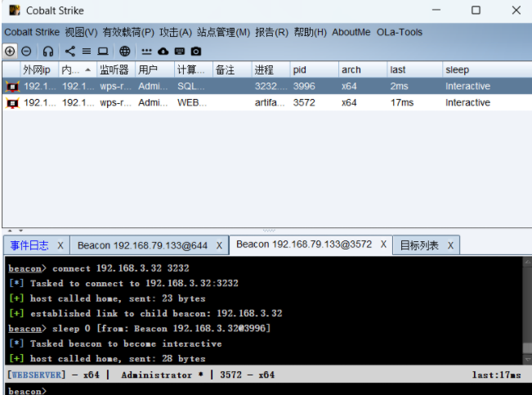Click console scrollbar up arrow
532x395 pixels.
click(x=528, y=262)
